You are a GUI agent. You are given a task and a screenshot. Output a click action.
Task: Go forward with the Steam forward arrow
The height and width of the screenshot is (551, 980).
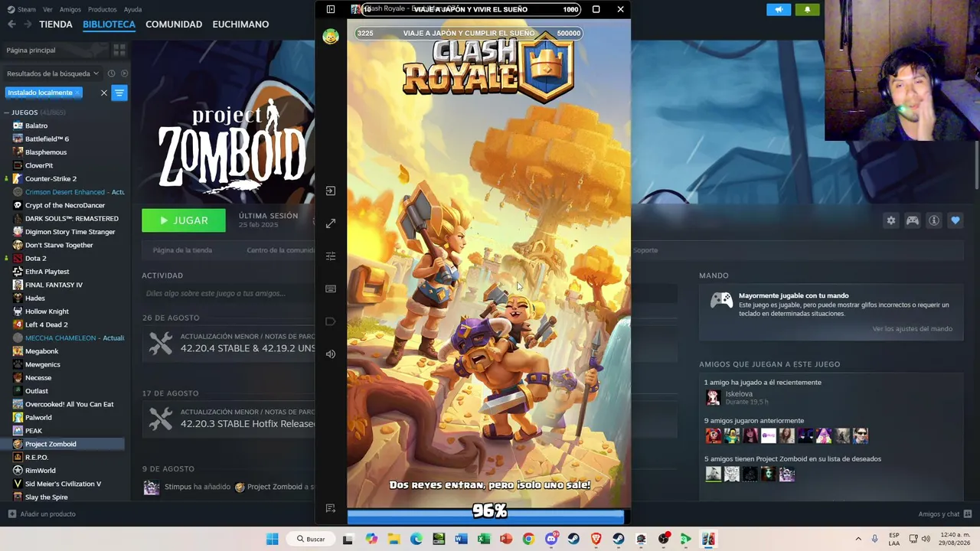click(x=28, y=24)
